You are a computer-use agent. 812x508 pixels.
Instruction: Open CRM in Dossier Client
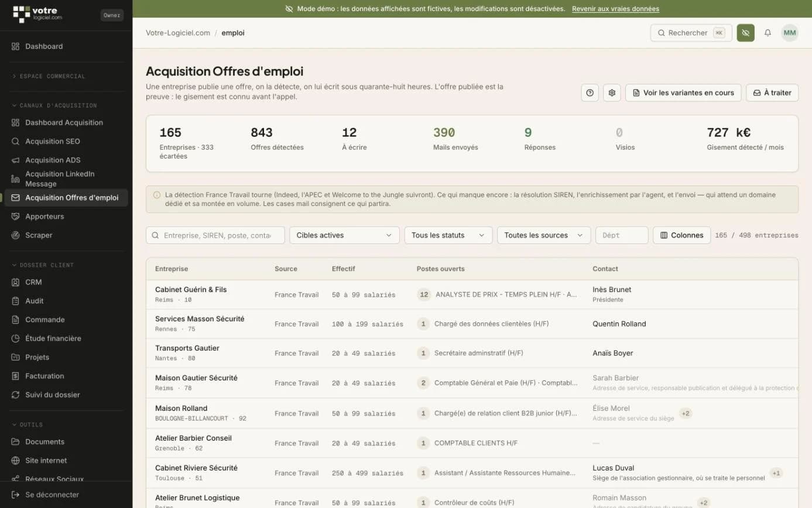click(66, 282)
